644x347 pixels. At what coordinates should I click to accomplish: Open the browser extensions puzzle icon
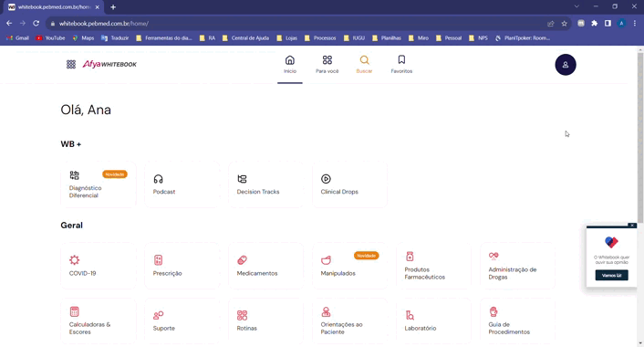[595, 24]
